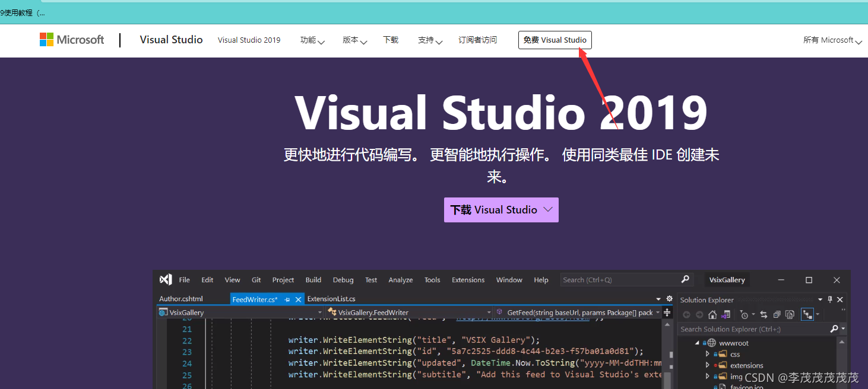Viewport: 868px width, 389px height.
Task: Close the FeedWriter.cs tab
Action: (x=299, y=300)
